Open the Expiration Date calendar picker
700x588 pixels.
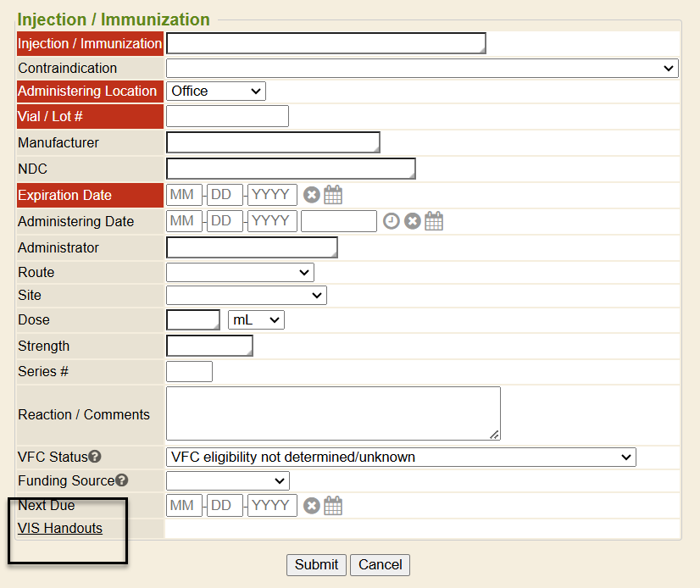pyautogui.click(x=333, y=195)
